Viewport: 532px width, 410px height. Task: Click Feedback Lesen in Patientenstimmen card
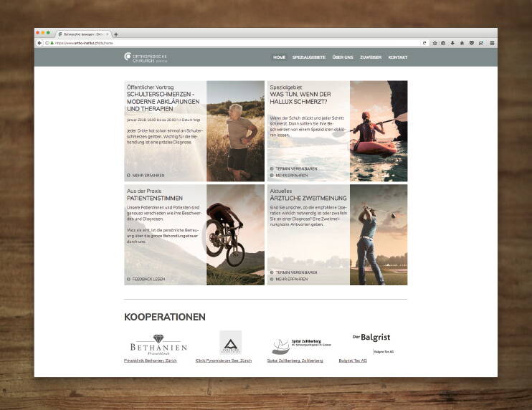[148, 279]
